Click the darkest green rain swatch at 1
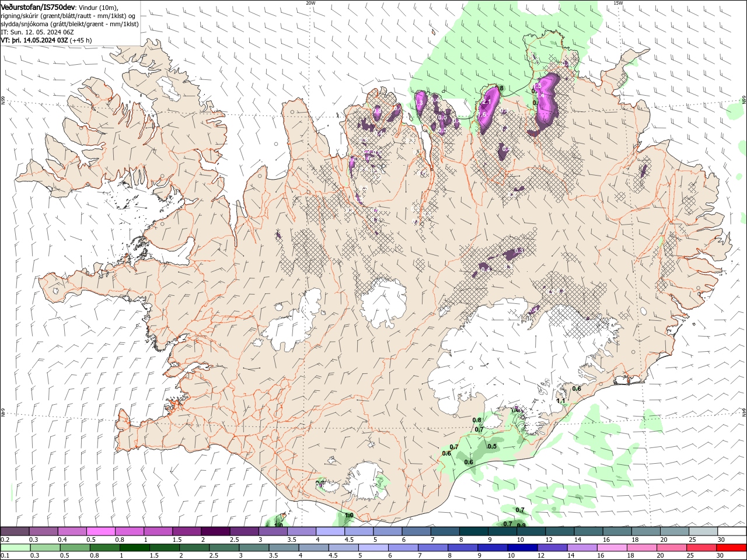Viewport: 747px width, 560px height. click(x=135, y=548)
